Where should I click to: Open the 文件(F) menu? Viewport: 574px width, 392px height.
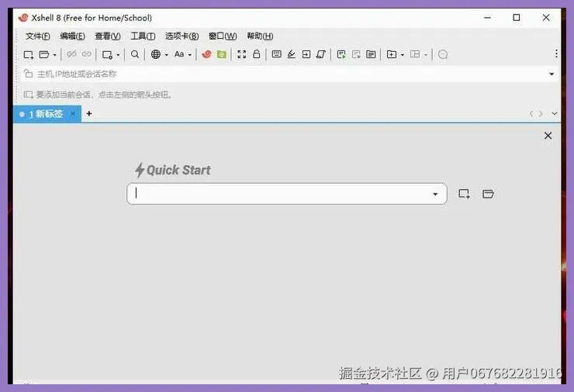pyautogui.click(x=38, y=36)
